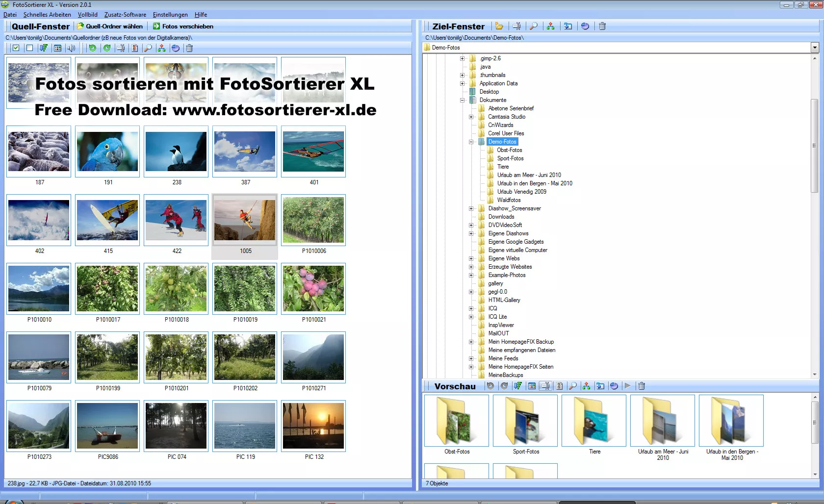Click the magnifier icon in Quell-Fenster toolbar

pyautogui.click(x=148, y=48)
